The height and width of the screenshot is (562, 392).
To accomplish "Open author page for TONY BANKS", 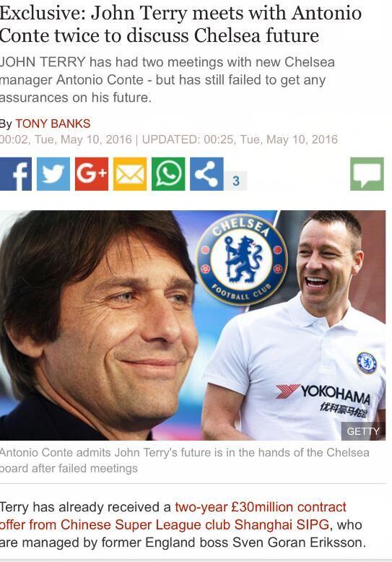I will [53, 124].
